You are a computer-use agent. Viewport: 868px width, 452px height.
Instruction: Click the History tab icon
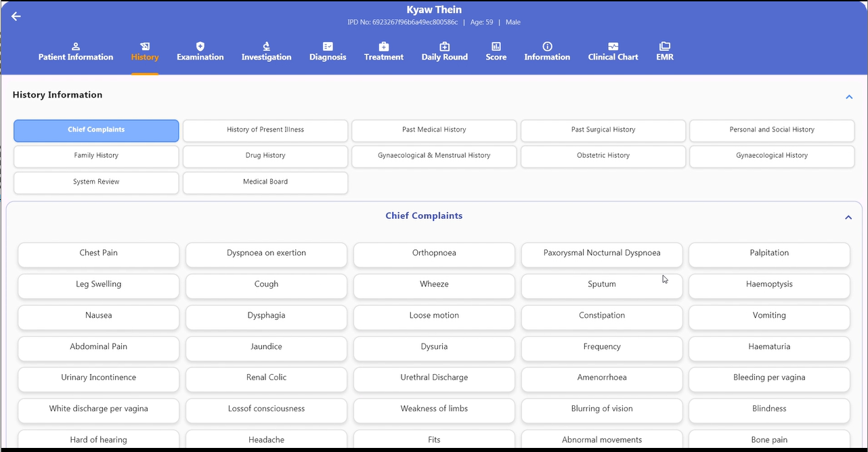145,46
